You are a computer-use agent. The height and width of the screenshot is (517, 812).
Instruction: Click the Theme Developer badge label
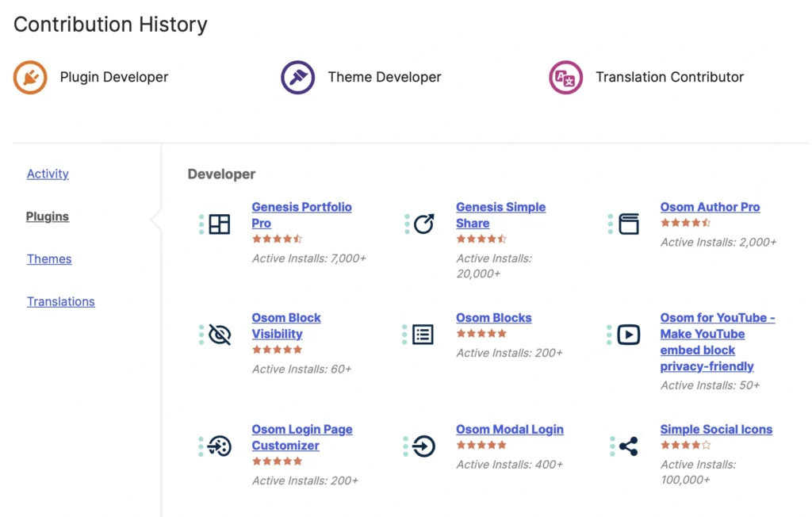coord(385,77)
